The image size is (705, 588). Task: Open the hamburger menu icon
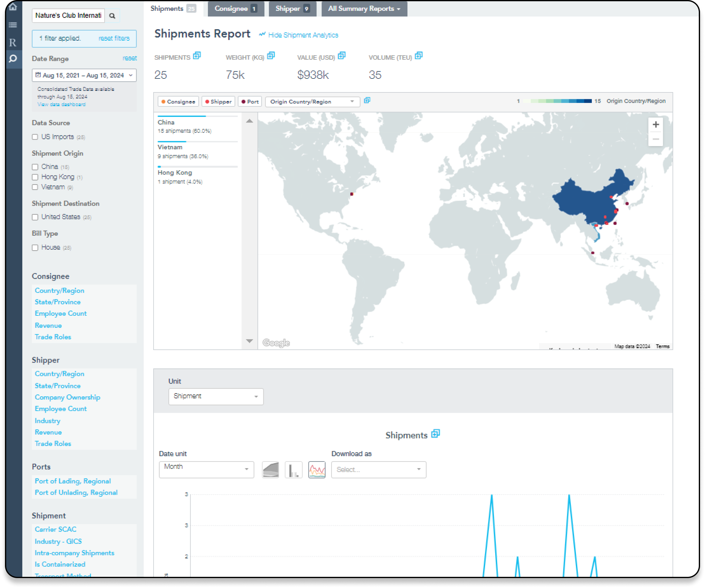(x=13, y=25)
